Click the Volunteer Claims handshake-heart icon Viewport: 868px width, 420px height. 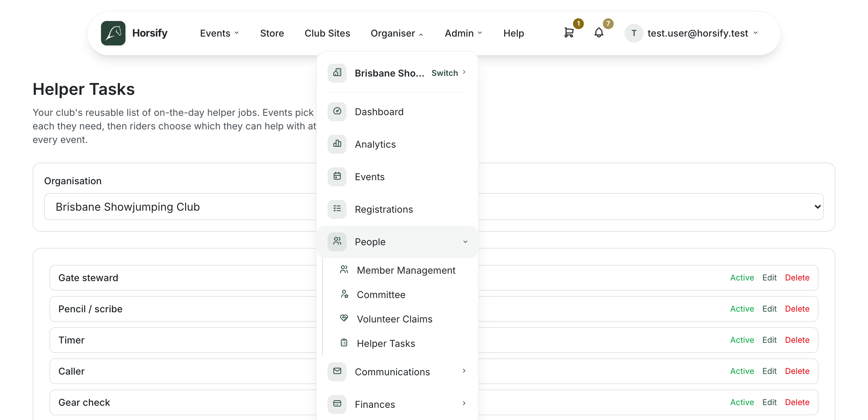pos(344,318)
